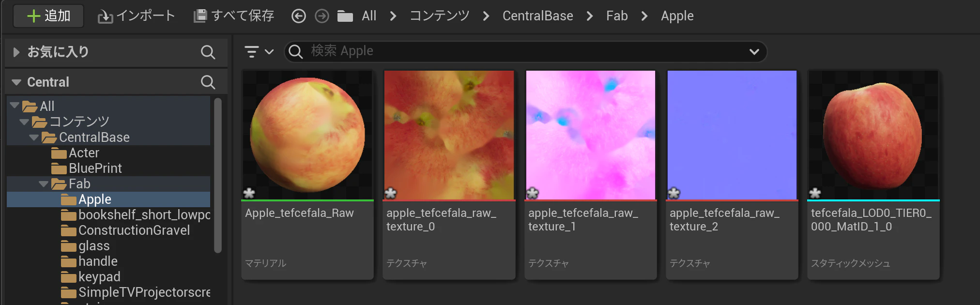Click the tefcefala_LOD0_TIER0_000_MatID_1_0 name label
The height and width of the screenshot is (305, 980).
tap(871, 220)
